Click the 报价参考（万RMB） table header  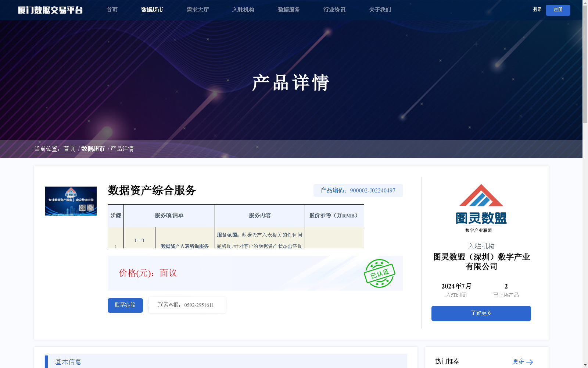click(334, 216)
